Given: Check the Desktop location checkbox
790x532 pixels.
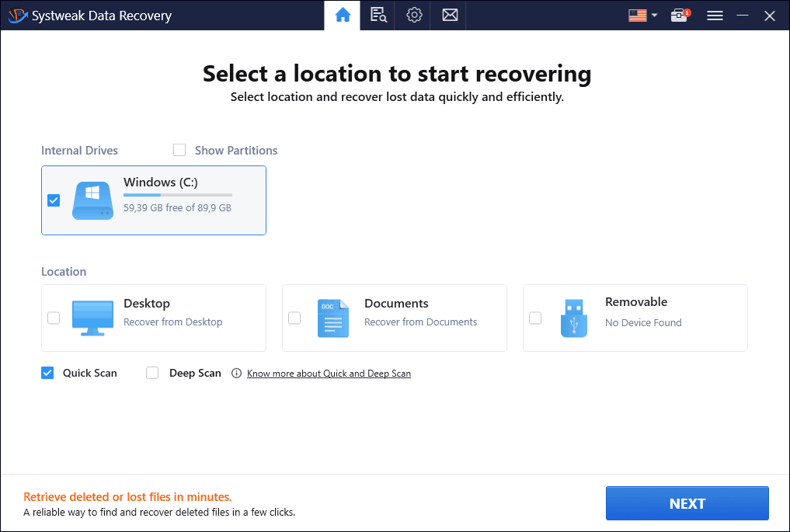Looking at the screenshot, I should (54, 318).
